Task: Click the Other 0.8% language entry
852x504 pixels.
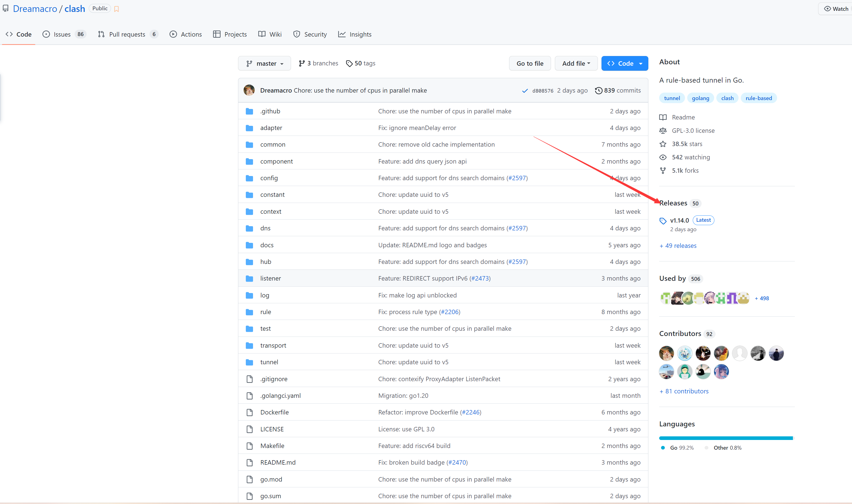Action: click(723, 448)
